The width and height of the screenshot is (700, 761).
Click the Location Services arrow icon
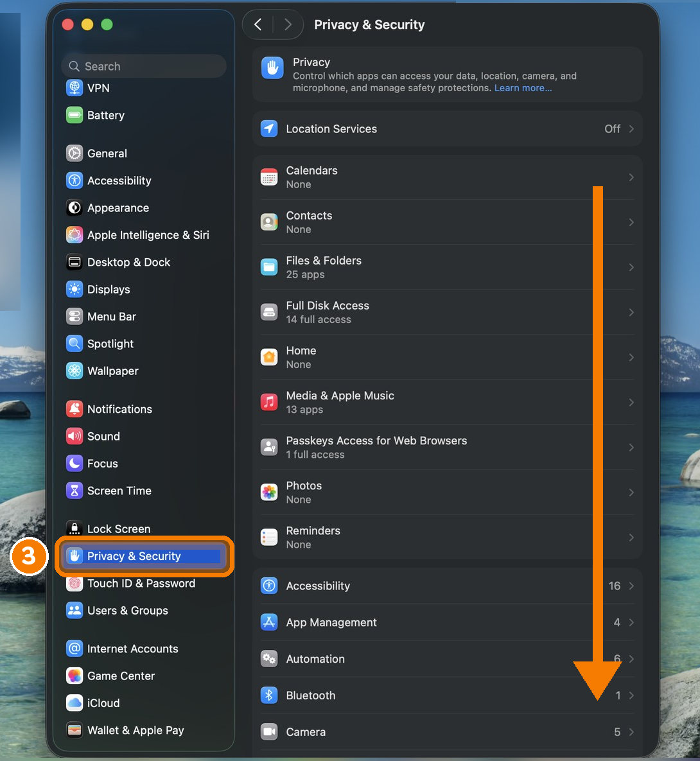[269, 128]
